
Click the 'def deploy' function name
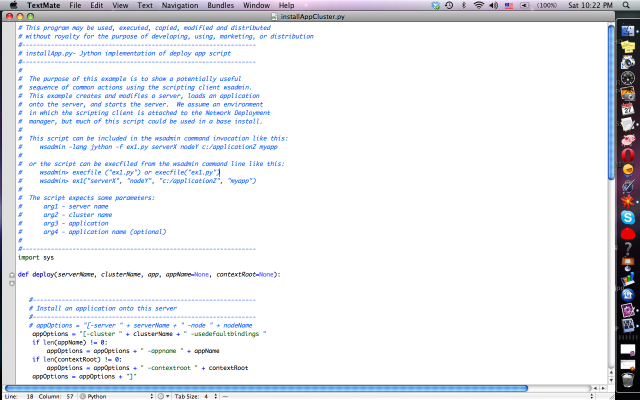click(43, 275)
